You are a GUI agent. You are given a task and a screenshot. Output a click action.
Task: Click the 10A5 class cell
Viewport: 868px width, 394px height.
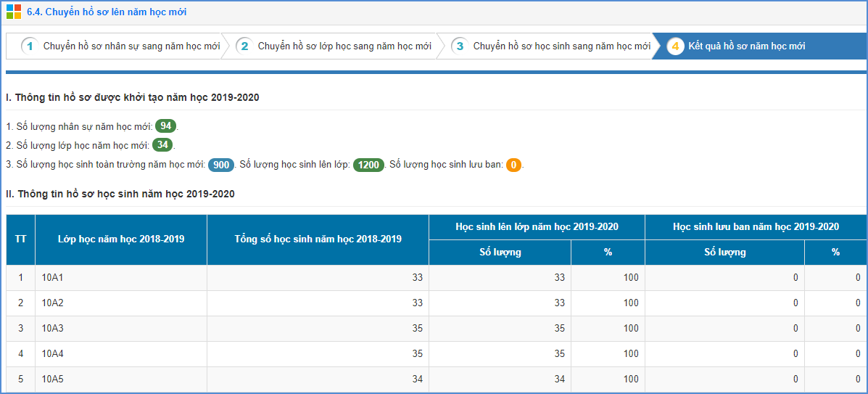tap(53, 379)
